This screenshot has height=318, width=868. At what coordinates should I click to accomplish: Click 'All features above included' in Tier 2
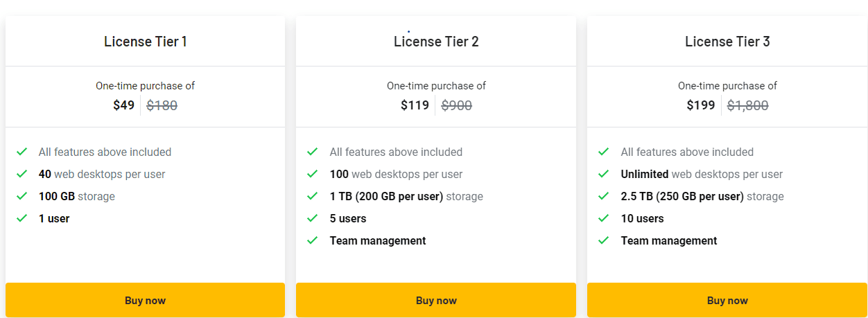click(396, 152)
